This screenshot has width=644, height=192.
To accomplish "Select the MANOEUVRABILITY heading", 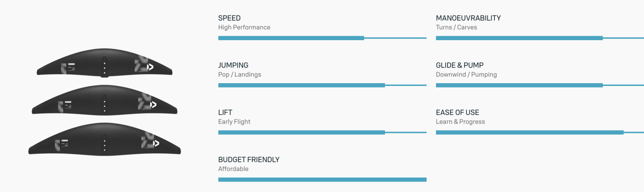I will (x=468, y=18).
